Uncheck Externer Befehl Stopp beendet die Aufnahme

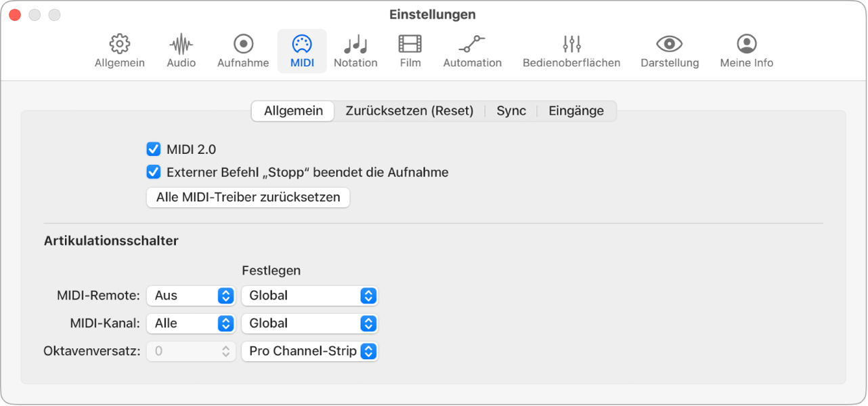pos(153,172)
